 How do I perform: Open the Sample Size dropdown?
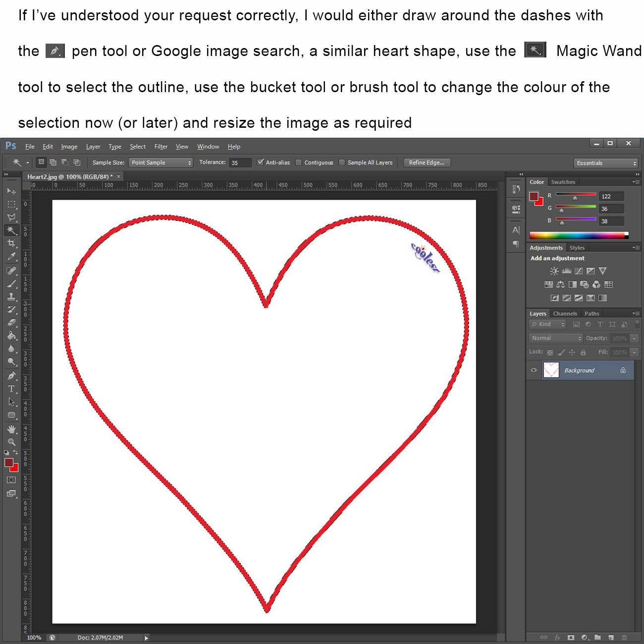161,162
